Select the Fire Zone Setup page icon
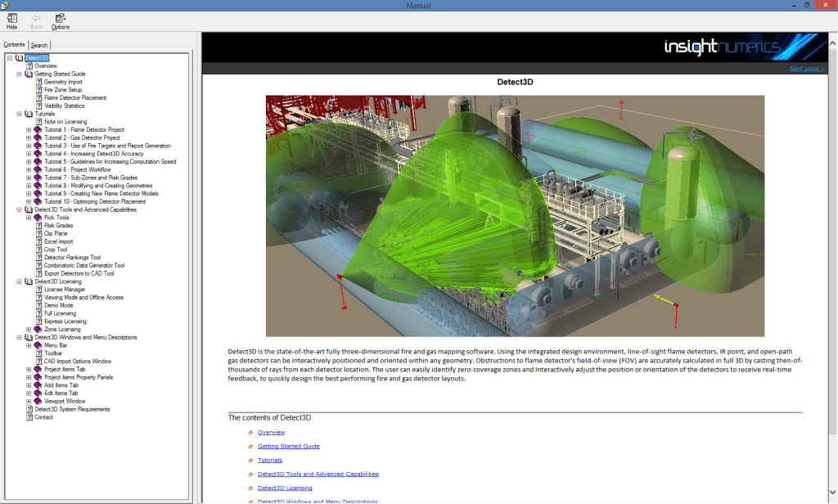This screenshot has width=838, height=504. pos(39,90)
